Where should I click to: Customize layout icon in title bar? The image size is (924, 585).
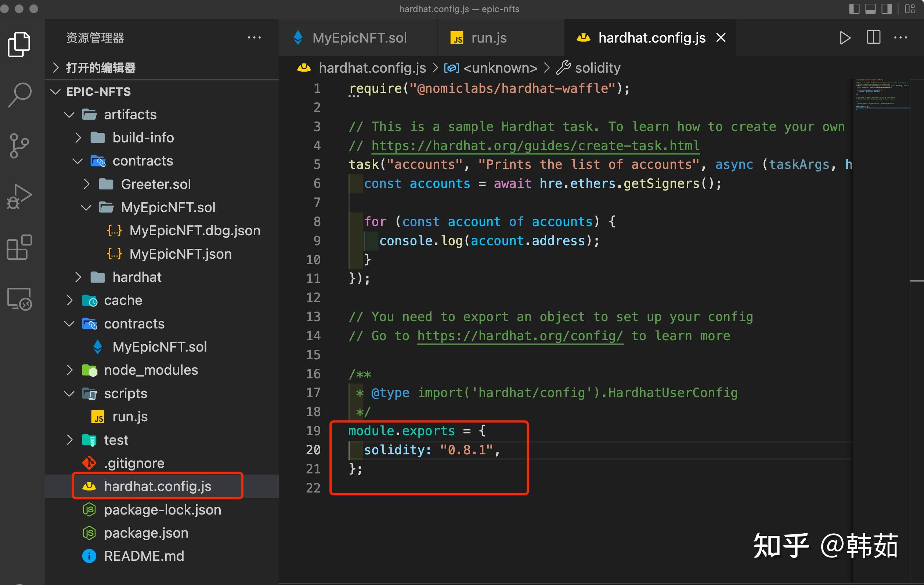[910, 9]
